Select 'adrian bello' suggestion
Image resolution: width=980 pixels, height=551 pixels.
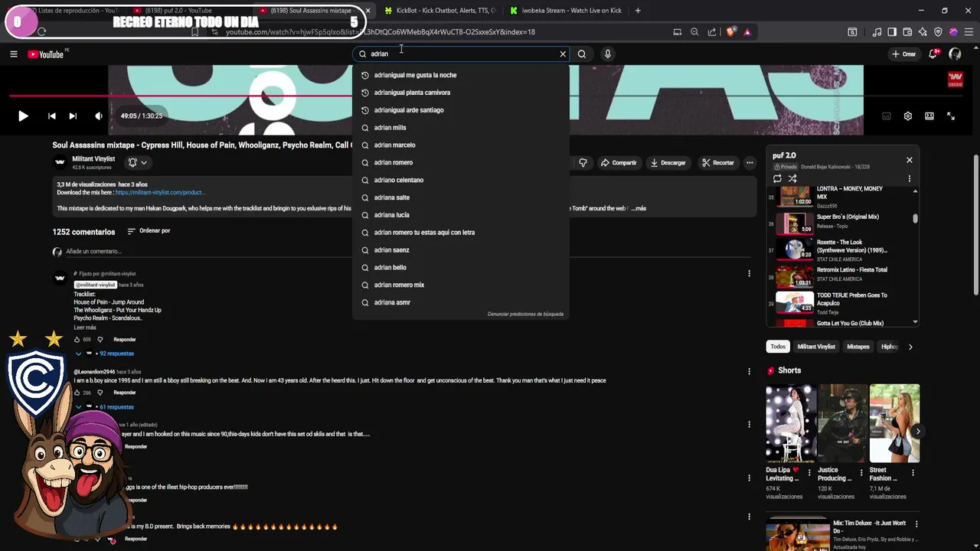461,267
